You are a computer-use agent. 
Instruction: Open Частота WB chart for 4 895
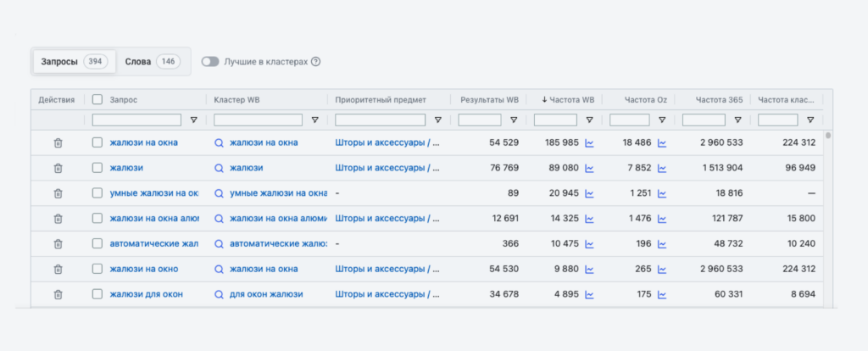click(590, 294)
